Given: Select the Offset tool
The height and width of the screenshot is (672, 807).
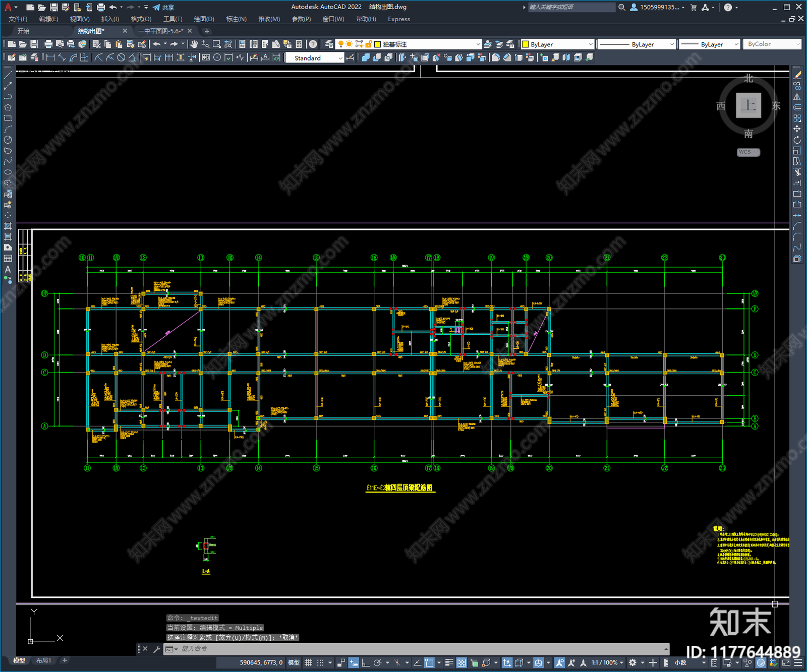Looking at the screenshot, I should click(x=797, y=107).
